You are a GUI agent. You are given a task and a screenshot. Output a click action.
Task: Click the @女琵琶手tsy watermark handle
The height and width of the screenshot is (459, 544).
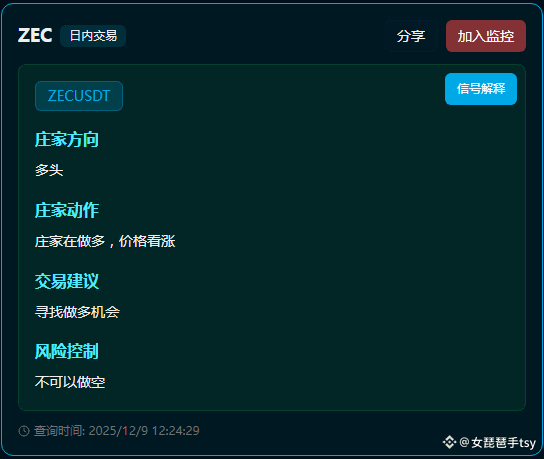click(x=498, y=442)
